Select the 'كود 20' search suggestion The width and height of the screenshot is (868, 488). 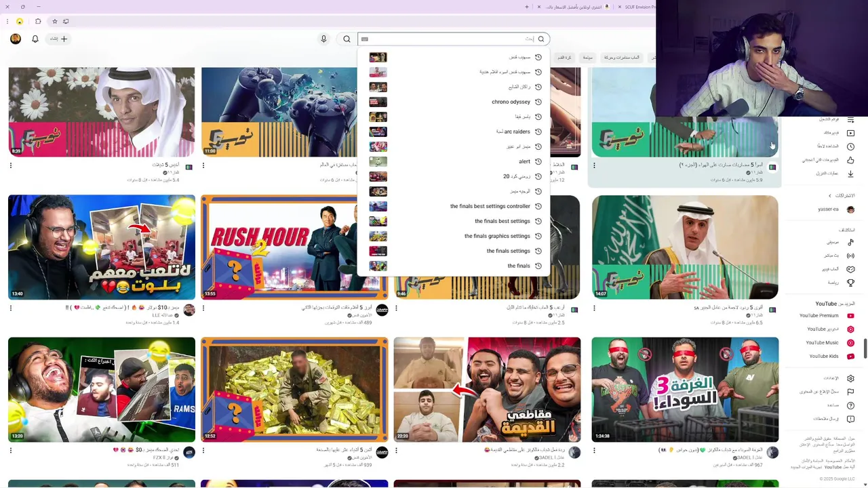point(454,176)
